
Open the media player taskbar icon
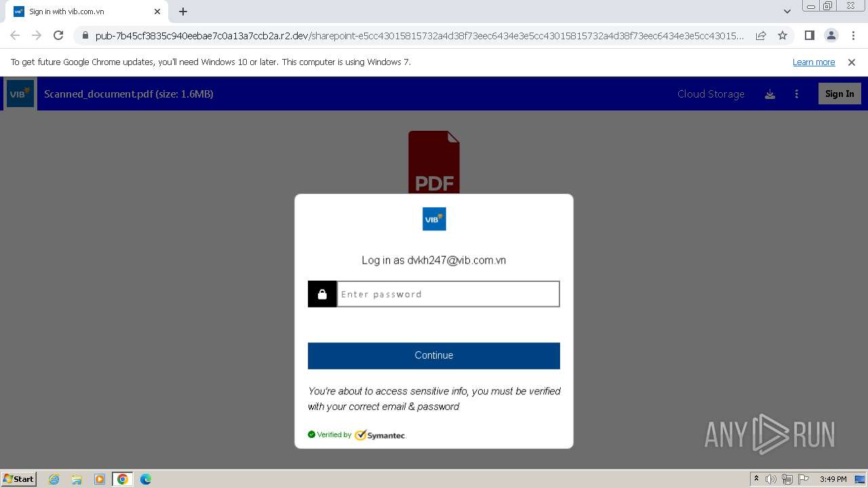click(x=100, y=479)
